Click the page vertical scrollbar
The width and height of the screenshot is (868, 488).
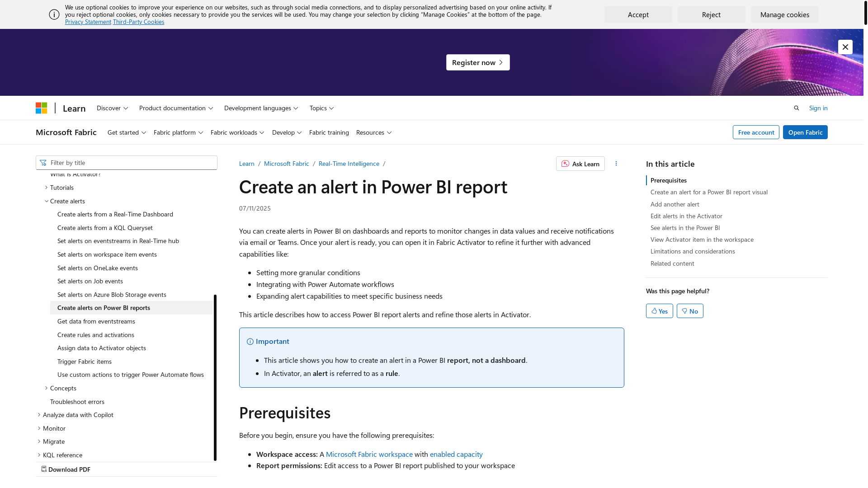point(866,13)
